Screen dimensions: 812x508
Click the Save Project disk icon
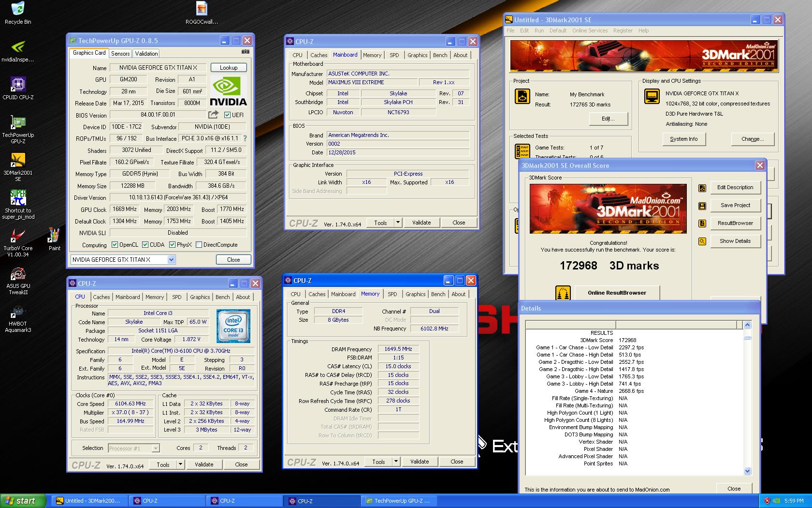[x=702, y=206]
